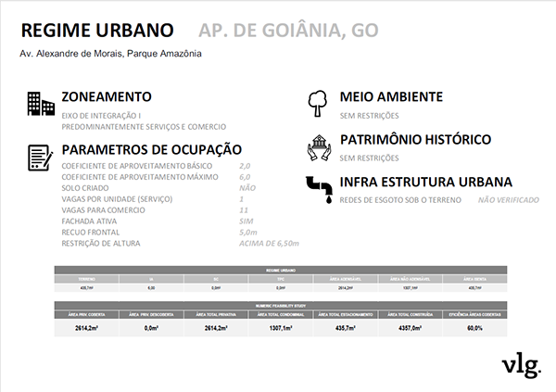This screenshot has width=556, height=392.
Task: Click 2614,2m² under ÁREA TOTAL PRIVATIVA
Action: pyautogui.click(x=216, y=328)
